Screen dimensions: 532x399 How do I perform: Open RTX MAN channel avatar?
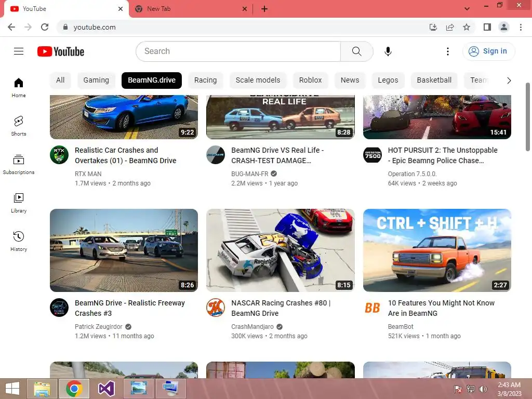pos(59,155)
